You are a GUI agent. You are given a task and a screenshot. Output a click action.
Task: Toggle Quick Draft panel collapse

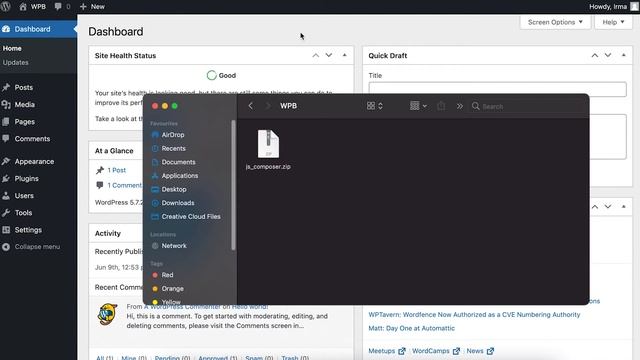624,55
